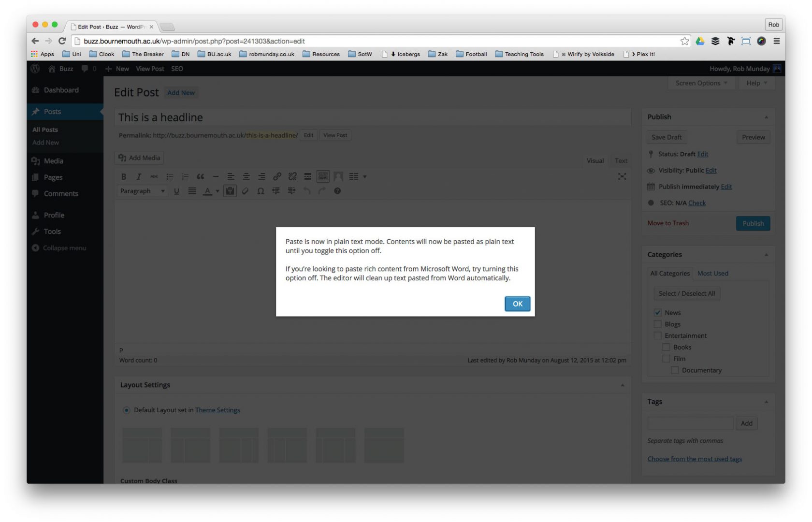Open the All Categories tab
Screen dimensions: 812x522
pyautogui.click(x=670, y=273)
